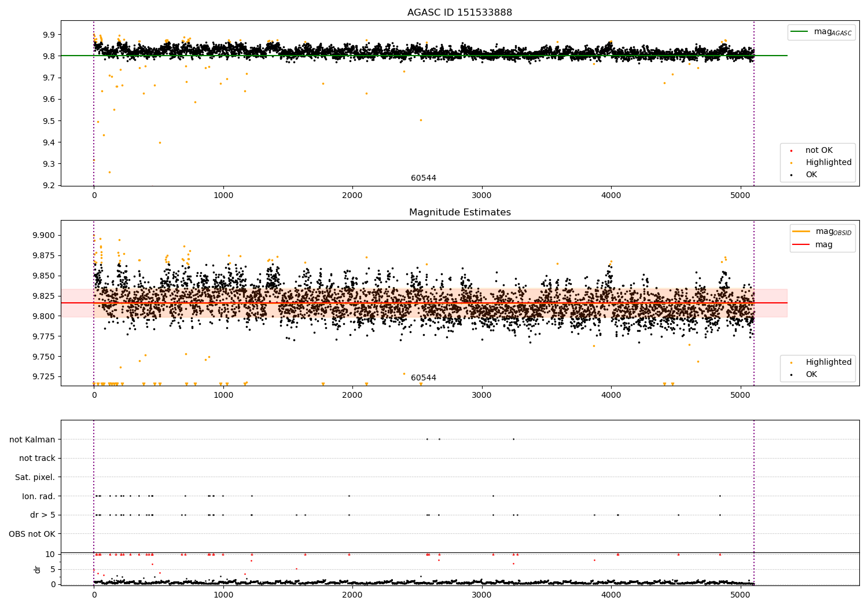Click the "60544" annotation in the top plot
The height and width of the screenshot is (608, 868).
424,178
